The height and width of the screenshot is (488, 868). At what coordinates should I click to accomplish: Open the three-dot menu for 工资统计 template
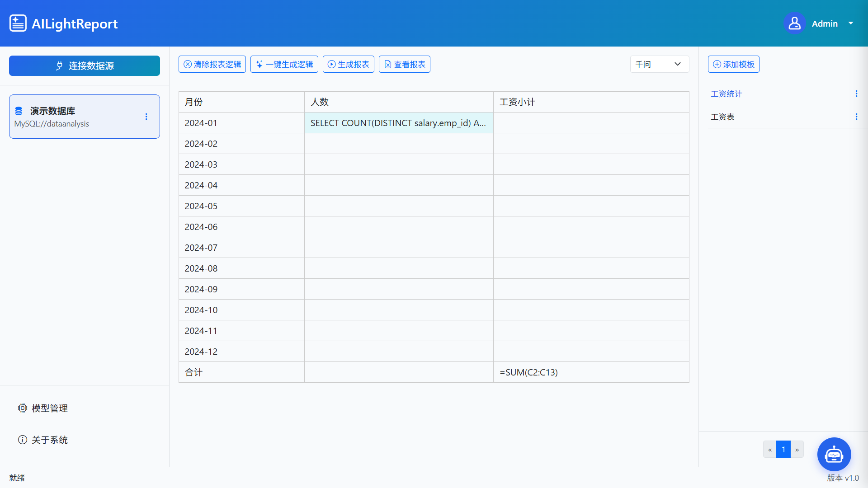tap(856, 94)
